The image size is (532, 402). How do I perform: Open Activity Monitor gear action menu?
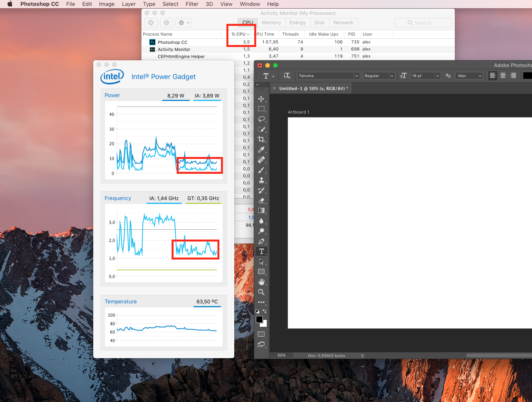tap(184, 23)
